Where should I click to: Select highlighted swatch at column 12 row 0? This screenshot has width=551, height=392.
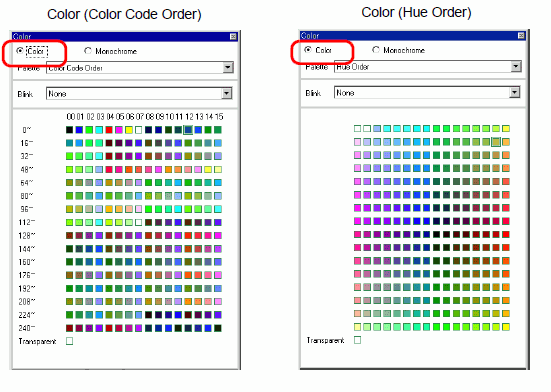tap(188, 130)
